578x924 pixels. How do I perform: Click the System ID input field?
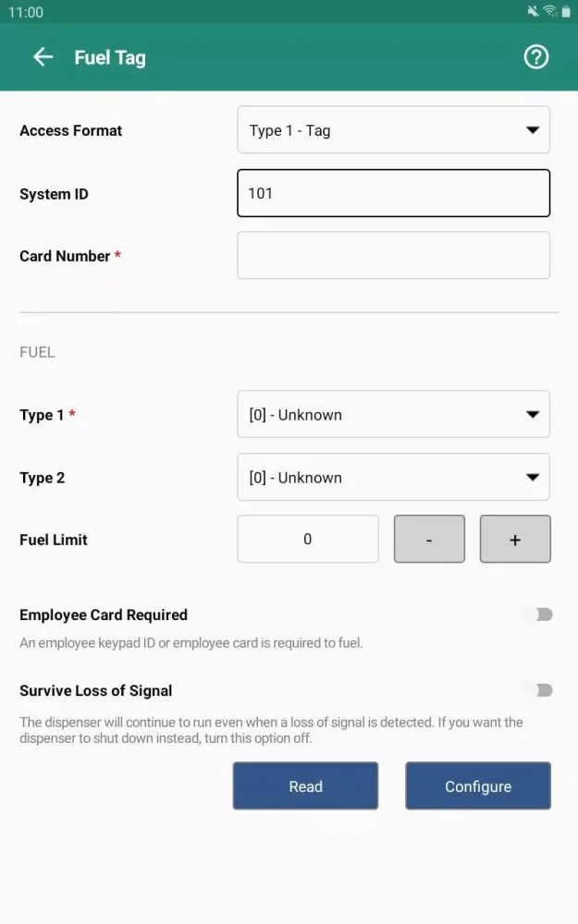[393, 193]
